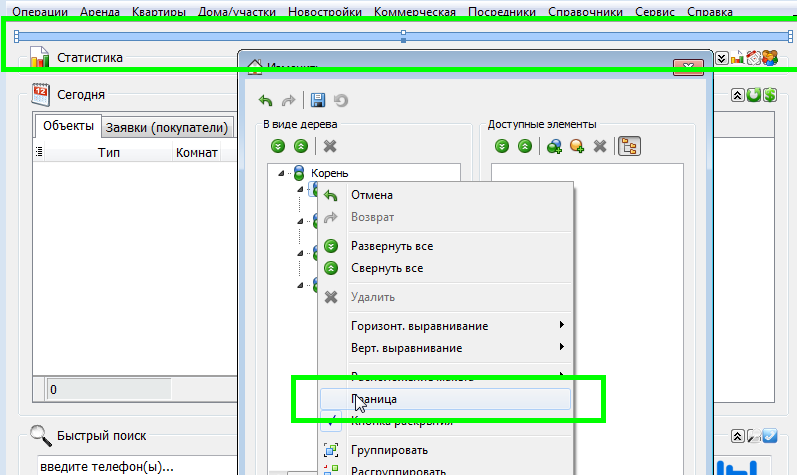Click the Быстрый поиск magnifier icon
This screenshot has width=797, height=475.
tap(41, 435)
